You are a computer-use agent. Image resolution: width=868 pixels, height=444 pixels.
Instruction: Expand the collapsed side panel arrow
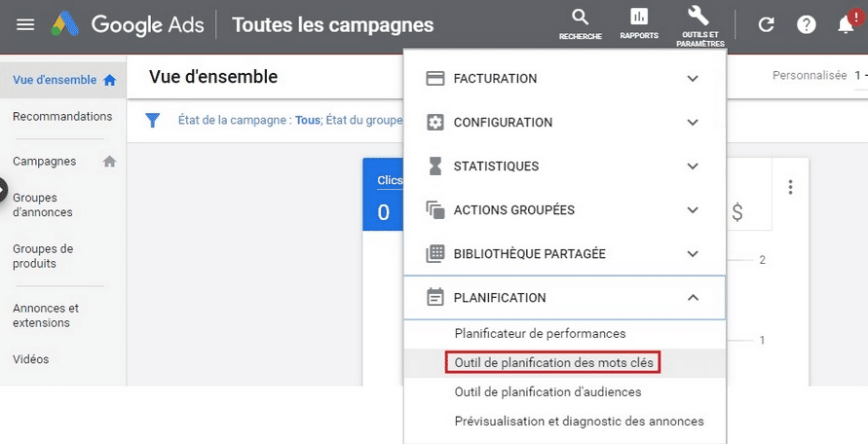[3, 190]
